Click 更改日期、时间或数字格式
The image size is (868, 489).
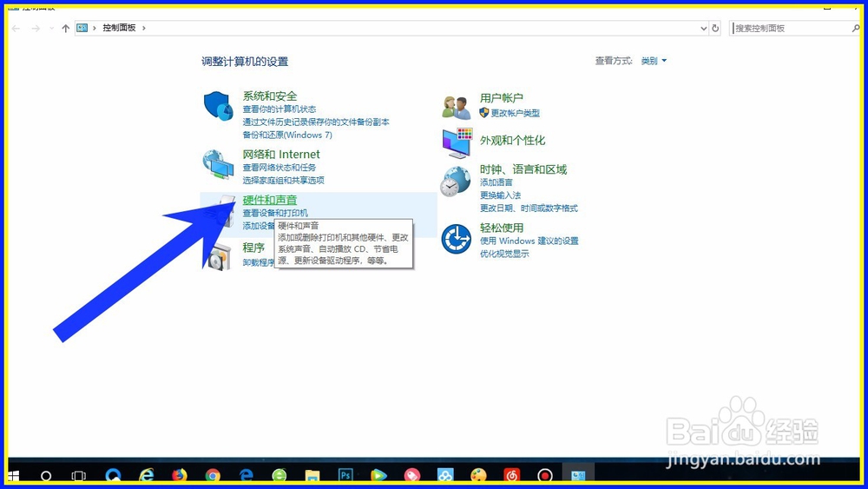[x=529, y=208]
